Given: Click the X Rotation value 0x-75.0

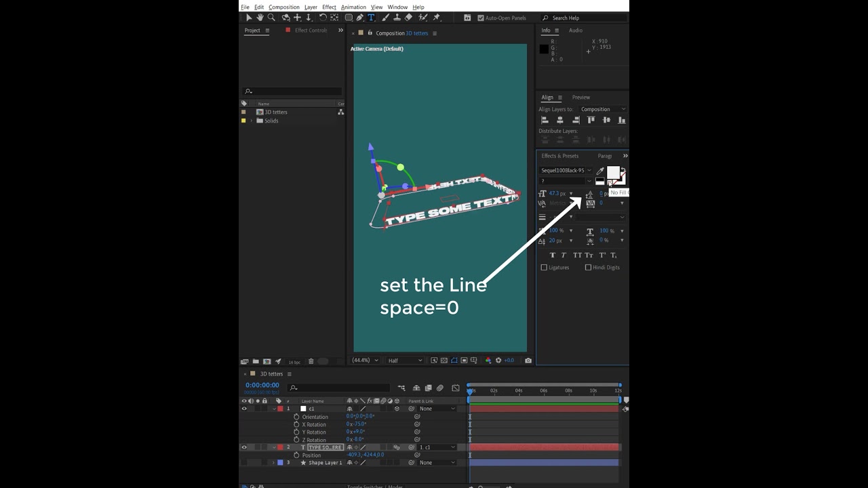Looking at the screenshot, I should pyautogui.click(x=356, y=424).
